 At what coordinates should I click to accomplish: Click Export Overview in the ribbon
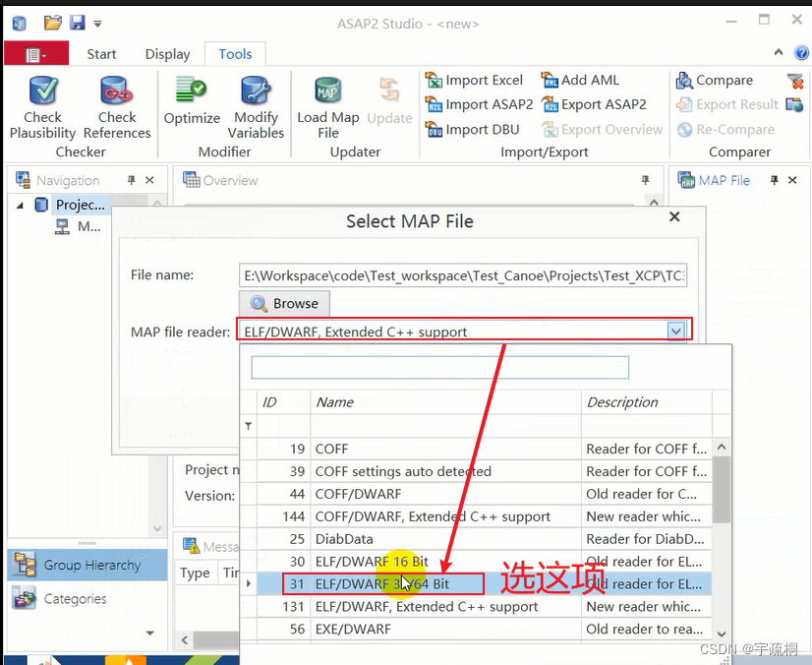click(602, 129)
